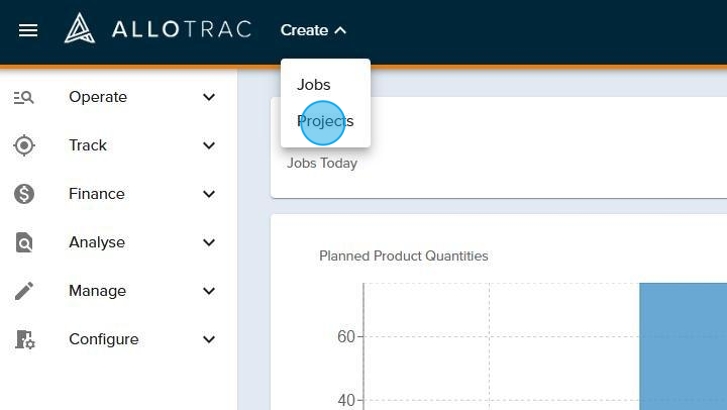This screenshot has width=727, height=410.
Task: Click the Track crosshair icon
Action: pyautogui.click(x=24, y=146)
